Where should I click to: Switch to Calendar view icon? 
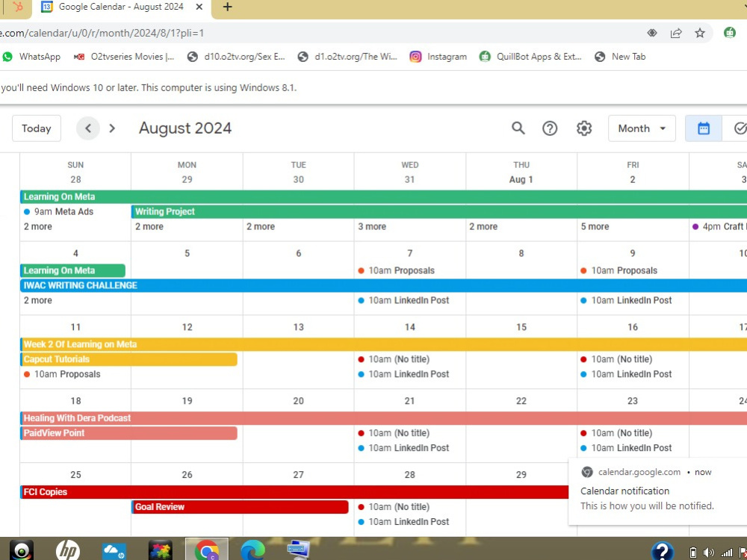[x=703, y=128]
